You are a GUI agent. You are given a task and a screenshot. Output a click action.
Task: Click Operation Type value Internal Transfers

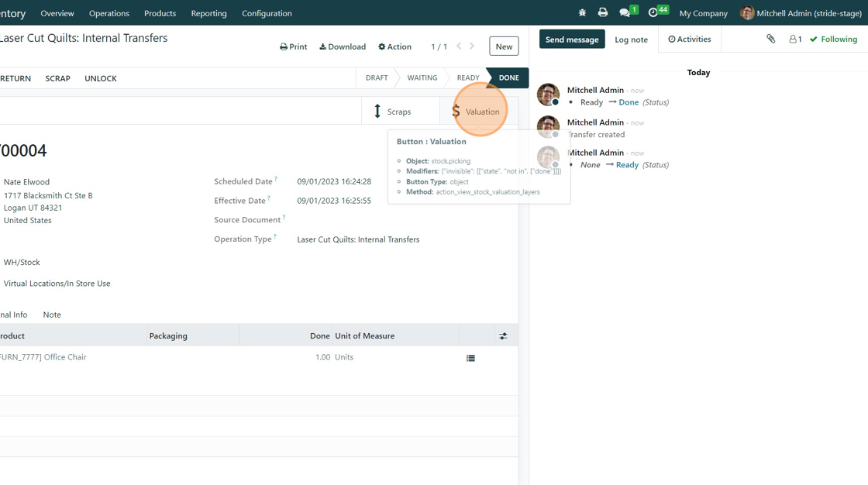point(358,239)
